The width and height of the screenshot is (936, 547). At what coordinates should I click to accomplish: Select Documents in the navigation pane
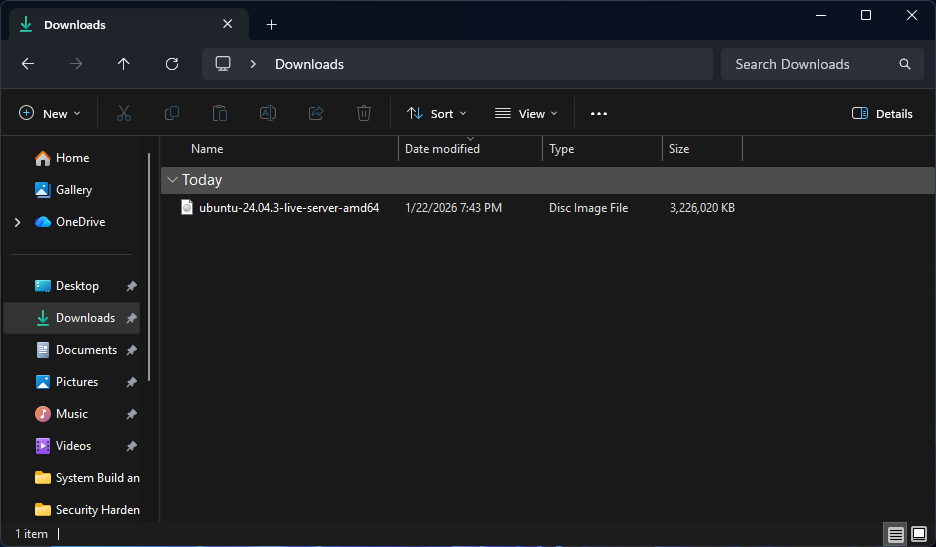tap(86, 350)
